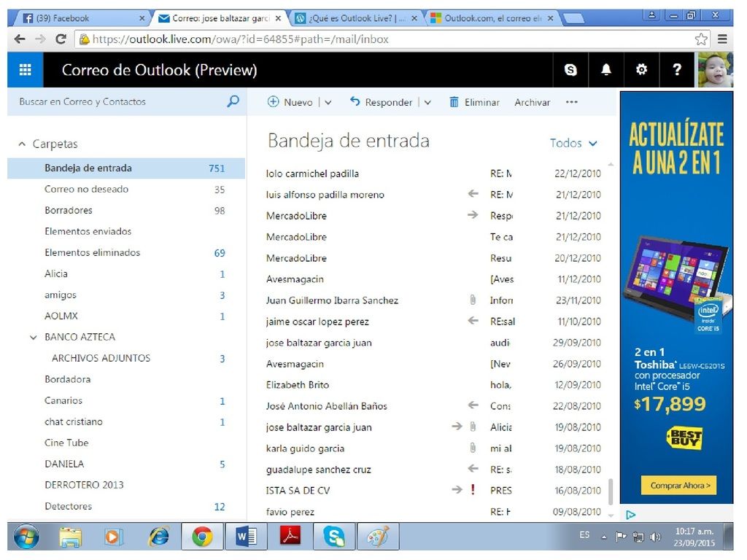Click the Eliminar trash can icon

(454, 102)
